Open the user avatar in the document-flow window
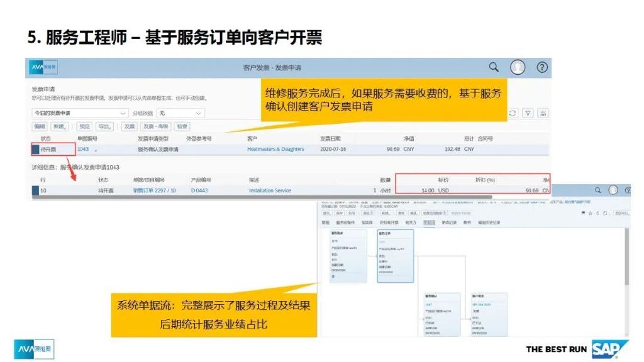Viewport: 644px width, 362px height. click(613, 190)
